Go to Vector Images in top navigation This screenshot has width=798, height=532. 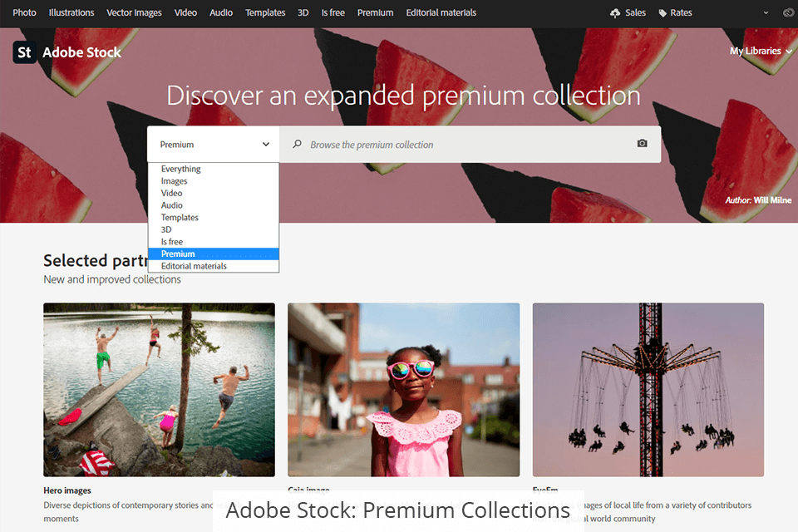134,12
